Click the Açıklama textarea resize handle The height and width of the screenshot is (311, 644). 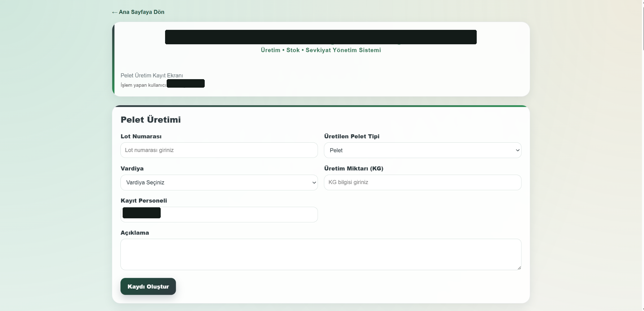click(x=519, y=268)
